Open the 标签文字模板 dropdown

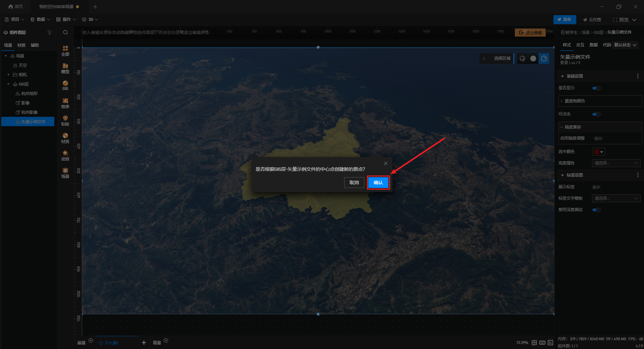pyautogui.click(x=616, y=198)
